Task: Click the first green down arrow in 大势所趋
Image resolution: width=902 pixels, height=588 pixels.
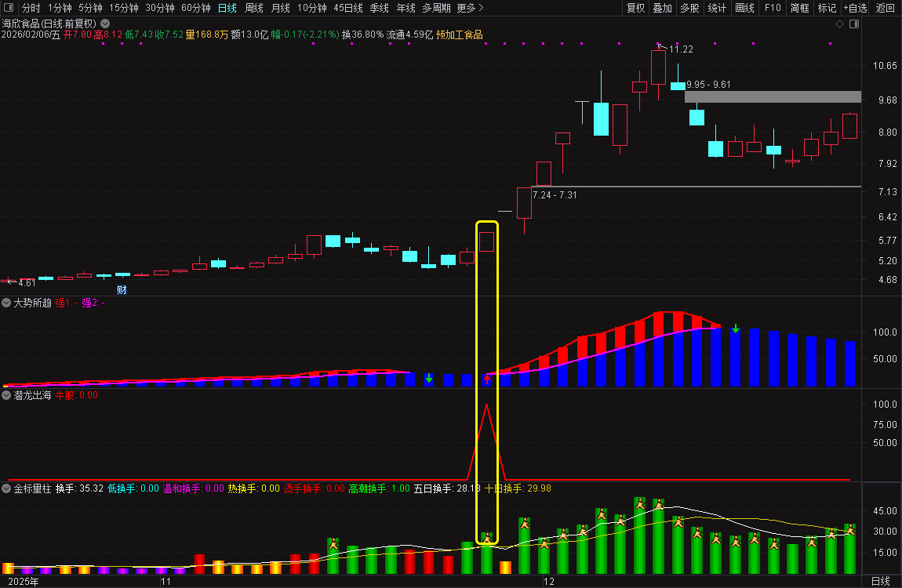Action: pos(429,378)
